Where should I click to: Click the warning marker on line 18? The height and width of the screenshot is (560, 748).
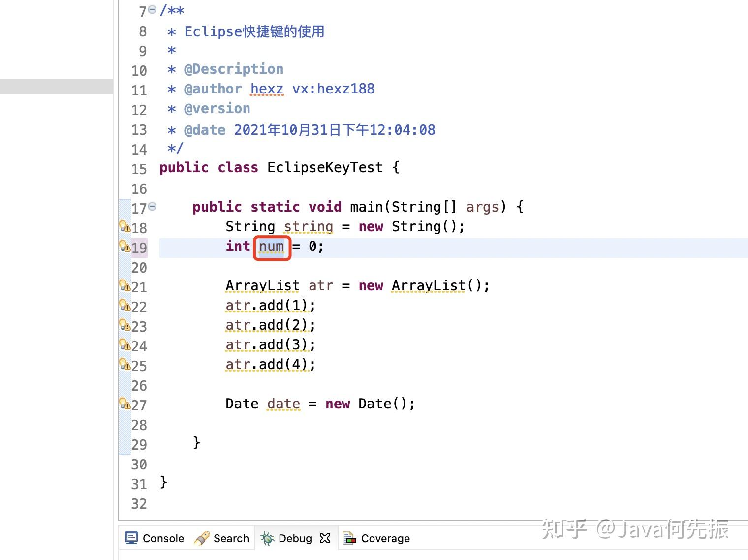pyautogui.click(x=125, y=226)
